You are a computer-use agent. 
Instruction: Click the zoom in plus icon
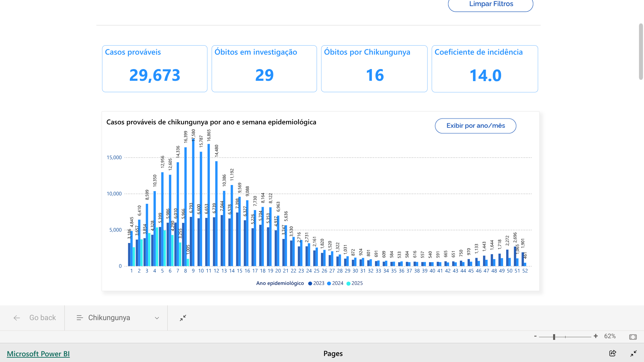pyautogui.click(x=596, y=336)
